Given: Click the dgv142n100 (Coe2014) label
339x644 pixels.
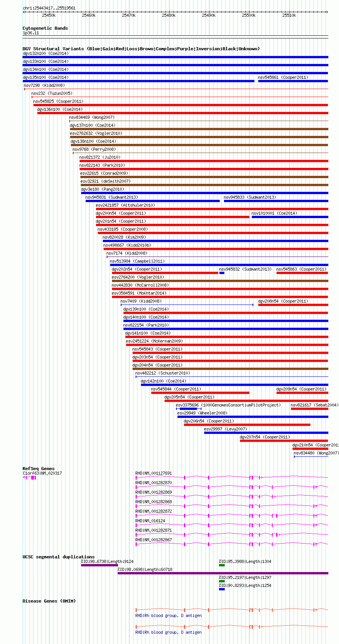Looking at the screenshot, I should pos(163,381).
